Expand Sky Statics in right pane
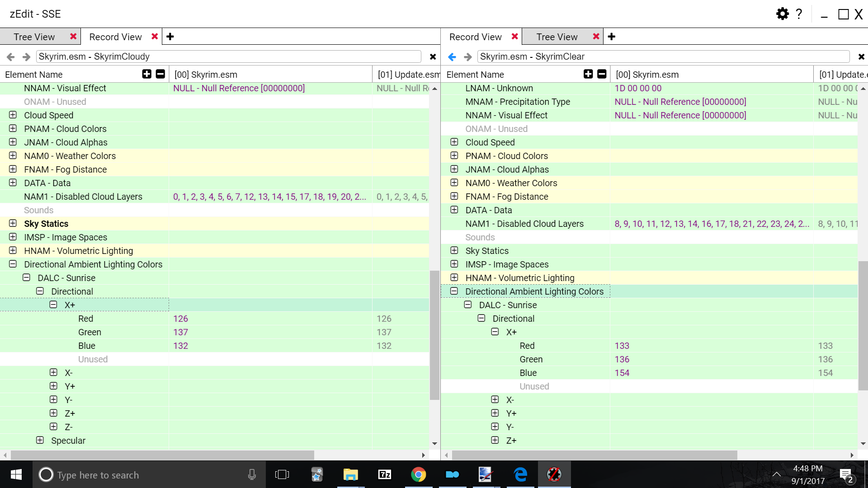868x488 pixels. point(454,250)
